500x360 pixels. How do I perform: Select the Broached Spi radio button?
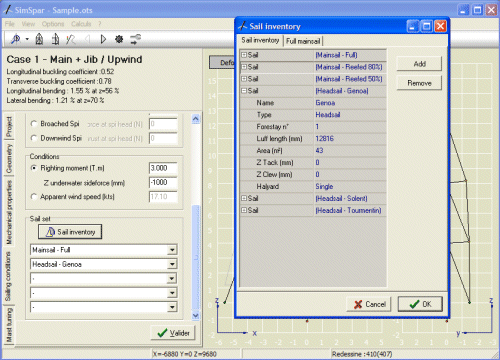pyautogui.click(x=34, y=124)
